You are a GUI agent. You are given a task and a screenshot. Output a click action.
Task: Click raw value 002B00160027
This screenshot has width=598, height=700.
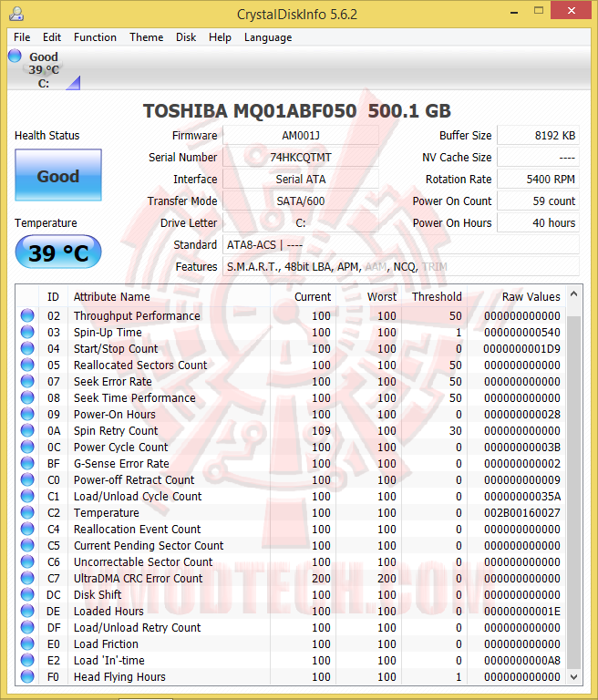[x=522, y=512]
